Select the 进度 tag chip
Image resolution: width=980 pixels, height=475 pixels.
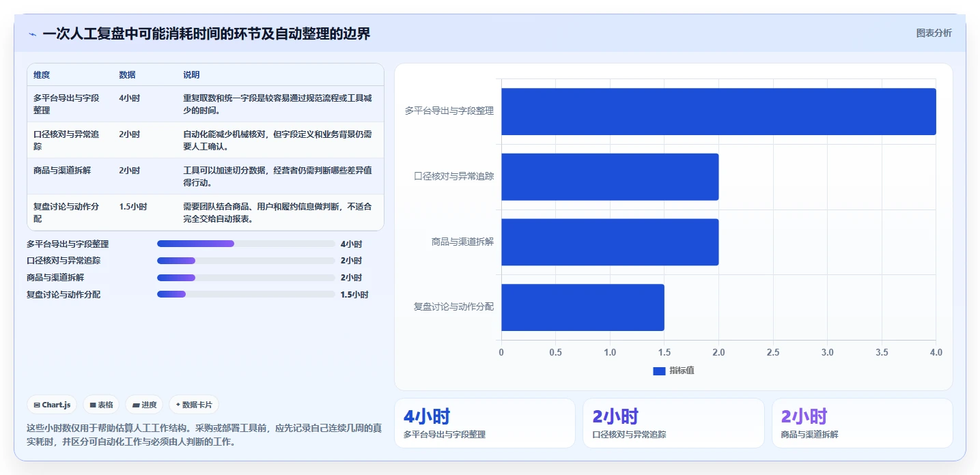tap(144, 405)
